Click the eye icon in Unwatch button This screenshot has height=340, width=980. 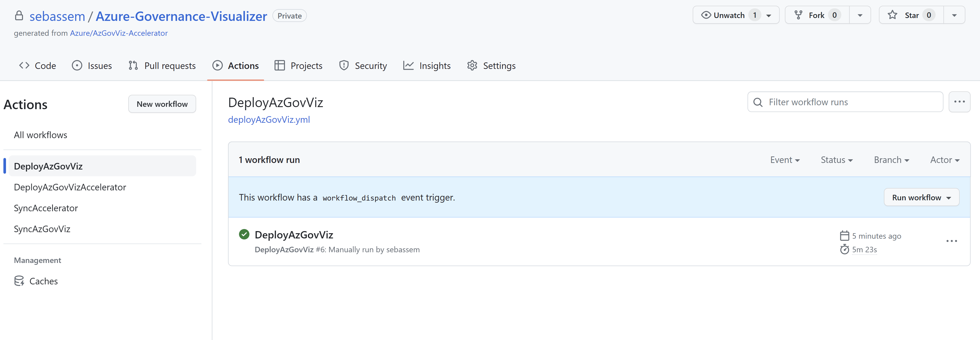tap(706, 15)
